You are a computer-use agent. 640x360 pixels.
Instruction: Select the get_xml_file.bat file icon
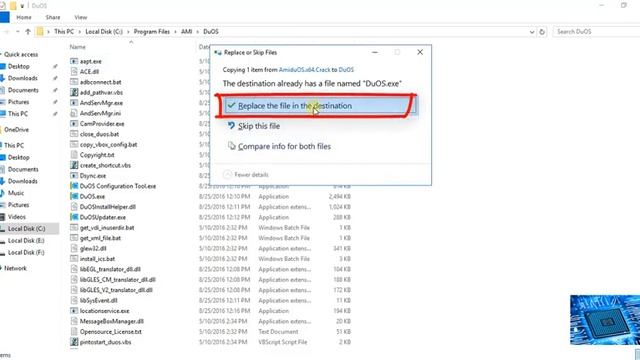tap(74, 238)
